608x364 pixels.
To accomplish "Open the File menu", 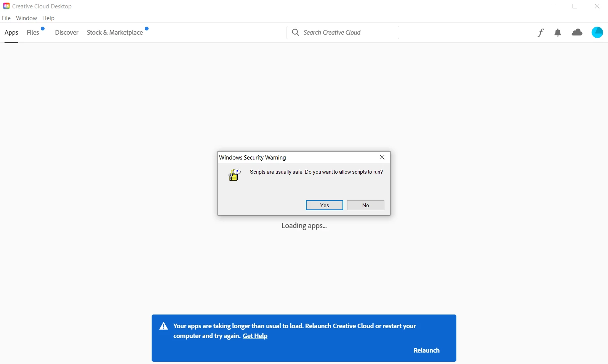I will [6, 18].
